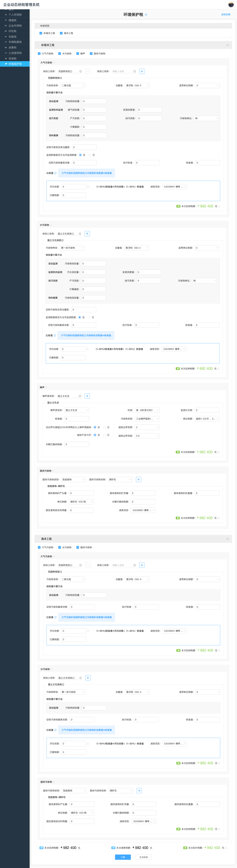237x868 pixels.
Task: Add a noise source with the plus button under 噪声
Action: coord(87,396)
